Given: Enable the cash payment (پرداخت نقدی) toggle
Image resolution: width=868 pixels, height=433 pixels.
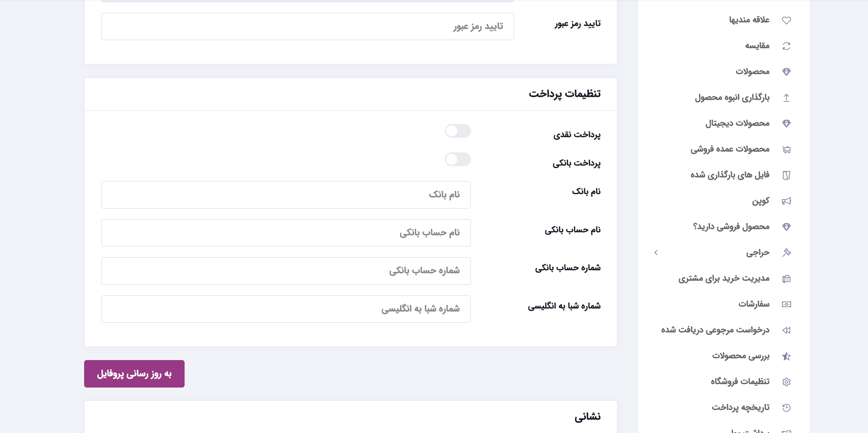Looking at the screenshot, I should click(458, 131).
